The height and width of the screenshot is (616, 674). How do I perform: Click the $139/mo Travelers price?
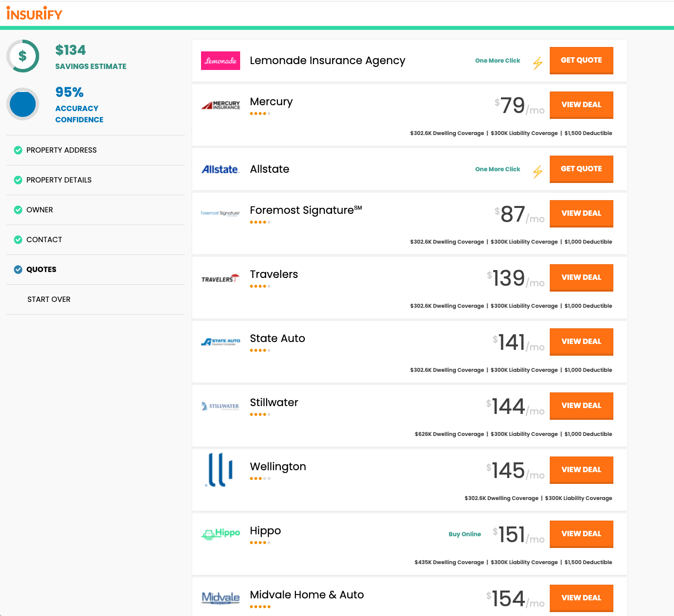click(516, 278)
